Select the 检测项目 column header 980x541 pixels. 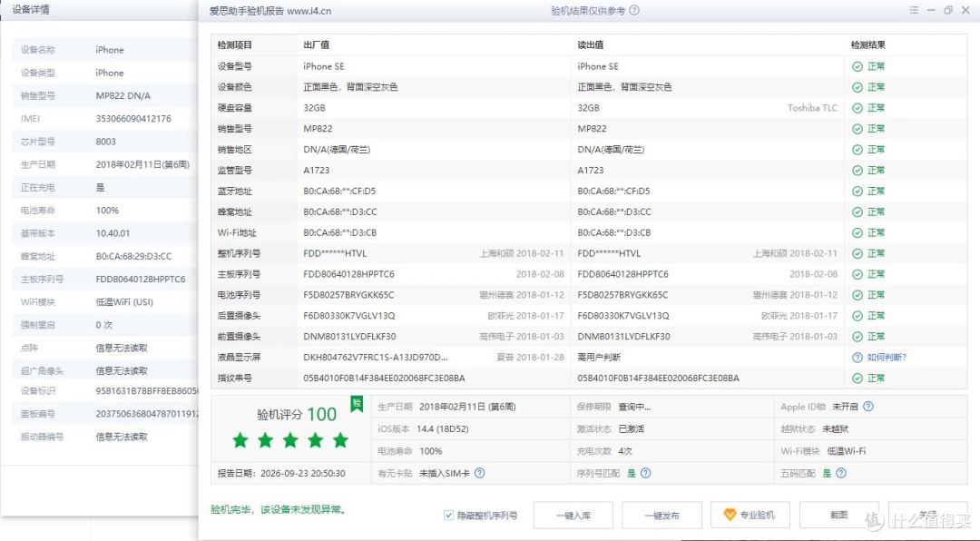(235, 45)
